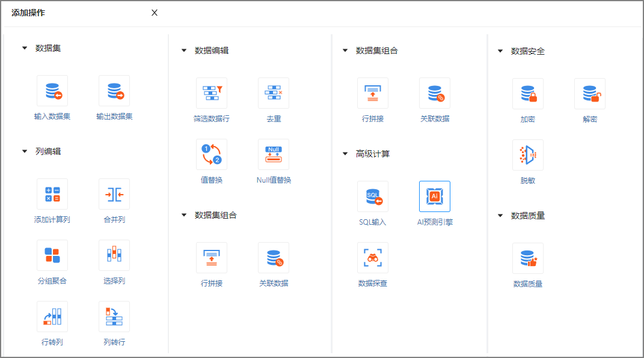Select the 输入数据集 input dataset icon
This screenshot has width=644, height=358.
pyautogui.click(x=52, y=91)
